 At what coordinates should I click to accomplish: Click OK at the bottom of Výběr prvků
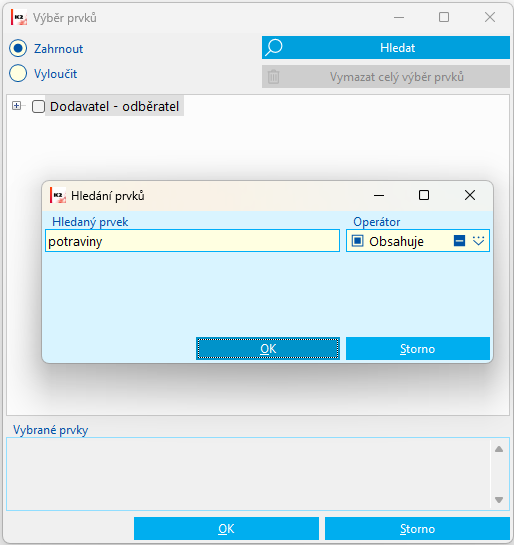click(226, 529)
